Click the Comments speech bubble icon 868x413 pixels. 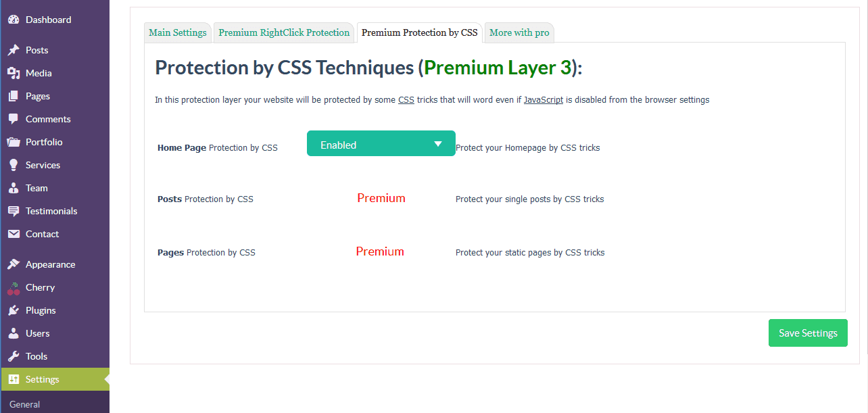tap(14, 119)
